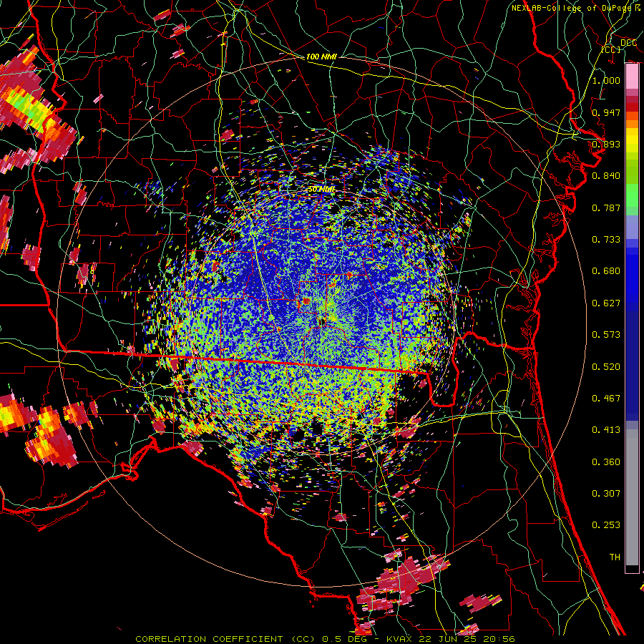Click the 50 NMI range ring label
The image size is (644, 644).
[x=321, y=190]
